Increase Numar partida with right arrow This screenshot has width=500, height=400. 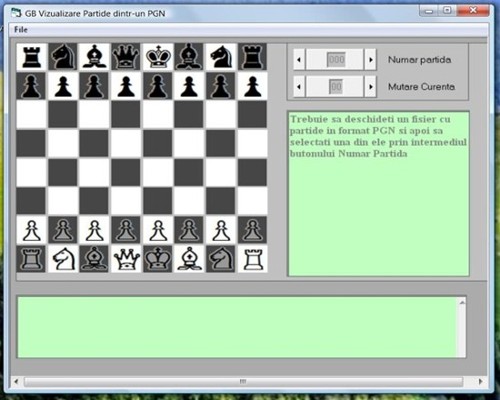371,60
